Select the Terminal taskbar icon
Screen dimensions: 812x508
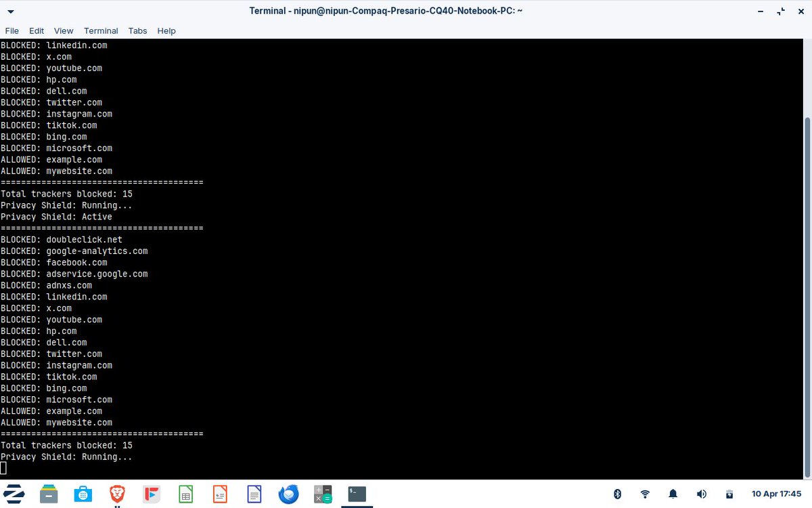[357, 494]
